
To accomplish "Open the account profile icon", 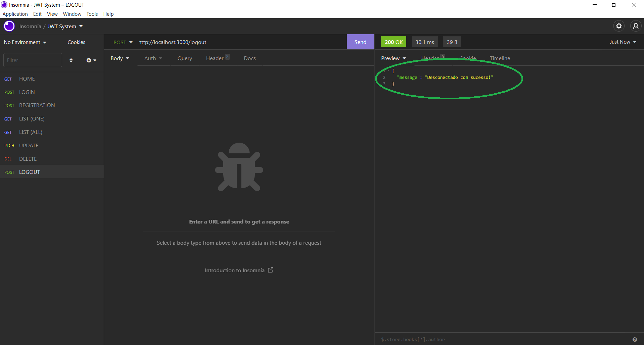I will pos(636,26).
